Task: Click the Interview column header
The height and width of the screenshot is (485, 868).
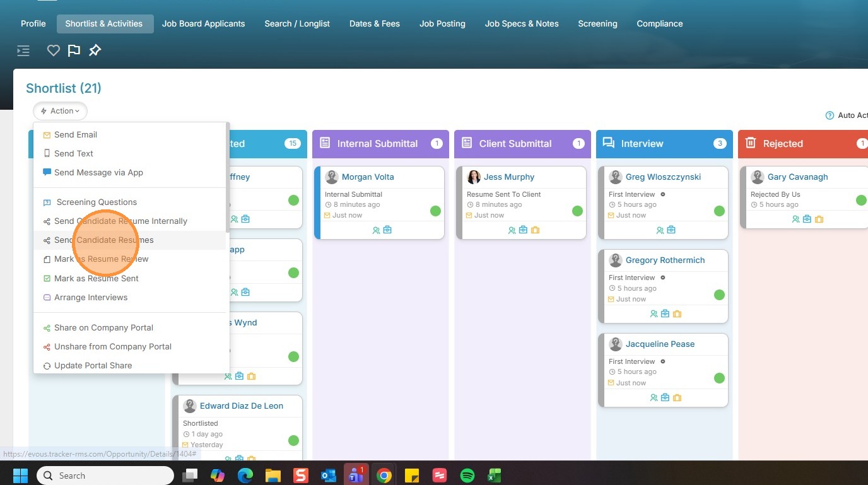Action: tap(664, 144)
